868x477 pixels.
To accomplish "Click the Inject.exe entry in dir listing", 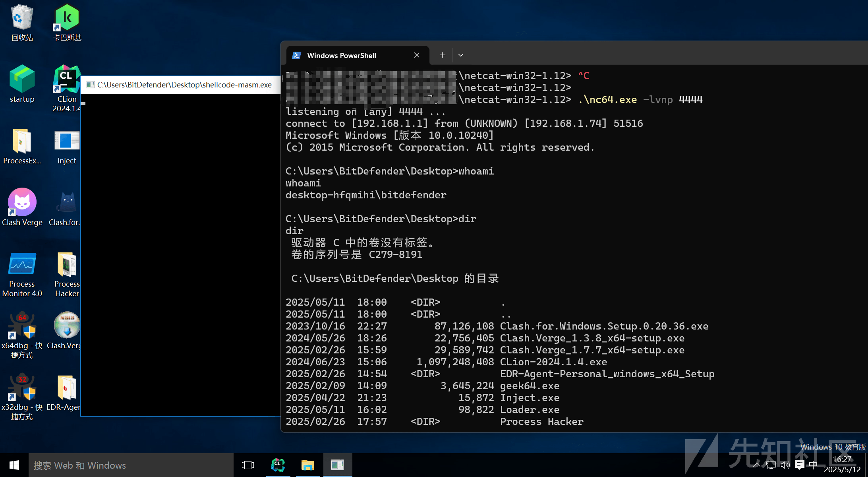I will coord(530,397).
